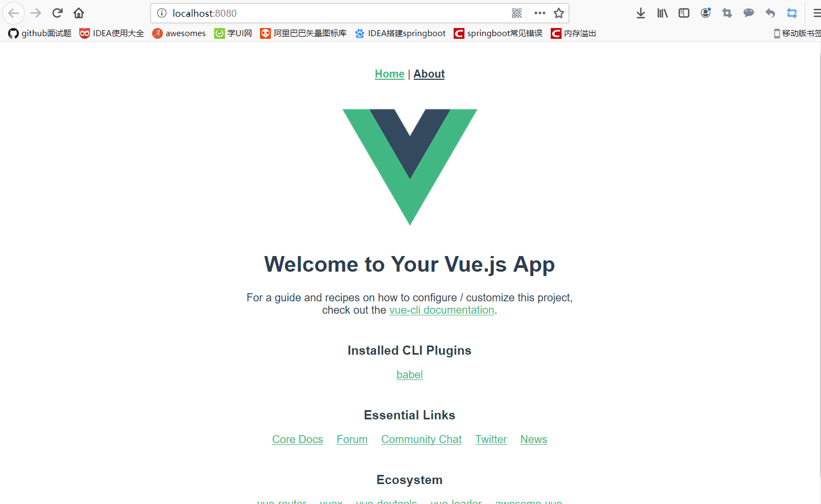Open the chat bubble extension icon
821x504 pixels.
pyautogui.click(x=749, y=13)
